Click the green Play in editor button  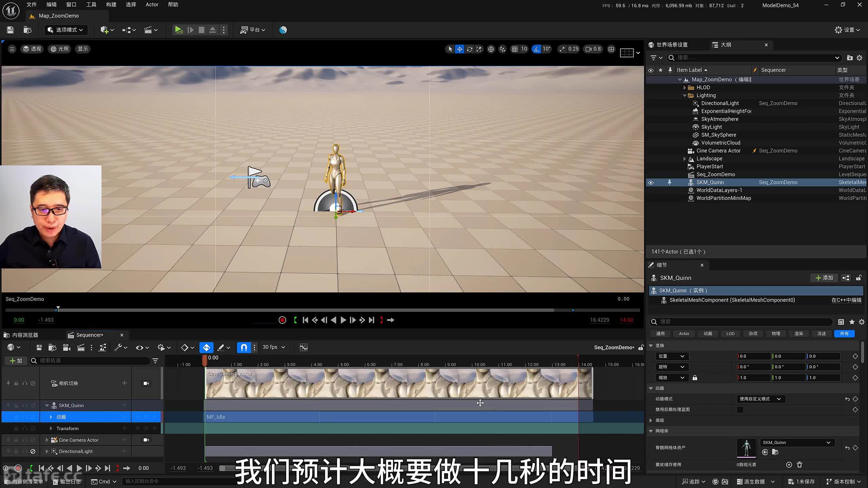coord(178,30)
